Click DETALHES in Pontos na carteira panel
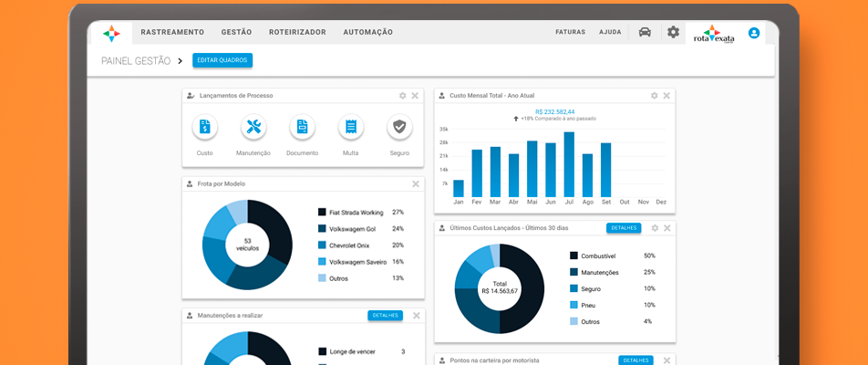Viewport: 868px width, 365px height. 636,360
